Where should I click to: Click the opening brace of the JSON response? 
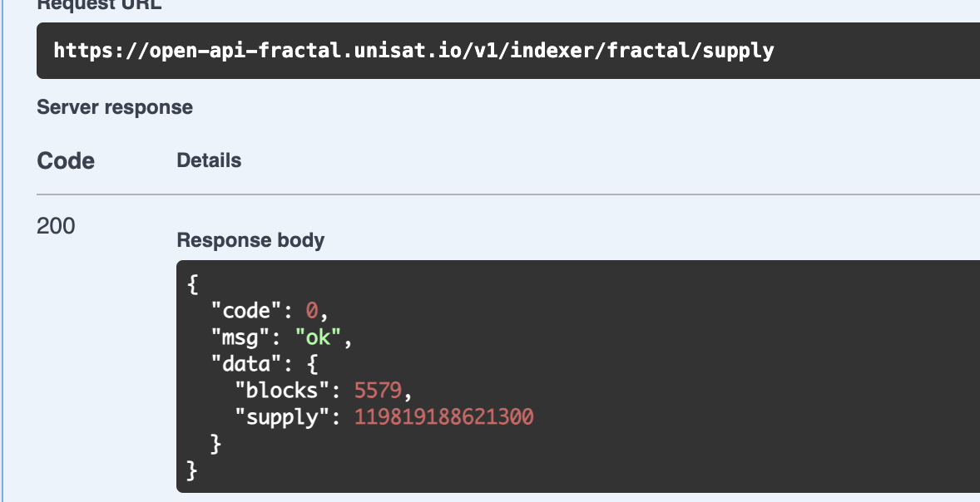pos(193,284)
